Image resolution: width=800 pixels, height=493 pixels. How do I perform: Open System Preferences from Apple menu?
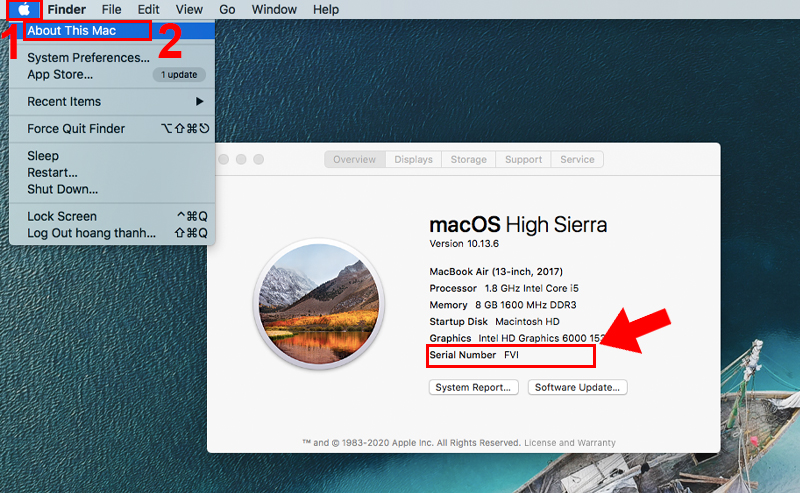[x=112, y=58]
